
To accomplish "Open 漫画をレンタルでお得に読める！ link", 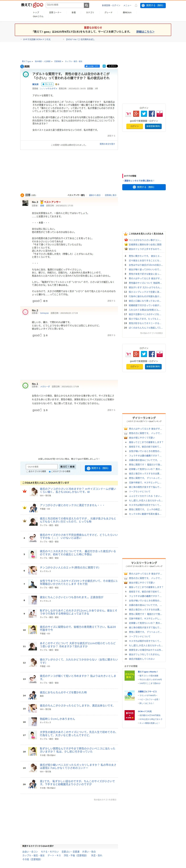I will pyautogui.click(x=139, y=181).
